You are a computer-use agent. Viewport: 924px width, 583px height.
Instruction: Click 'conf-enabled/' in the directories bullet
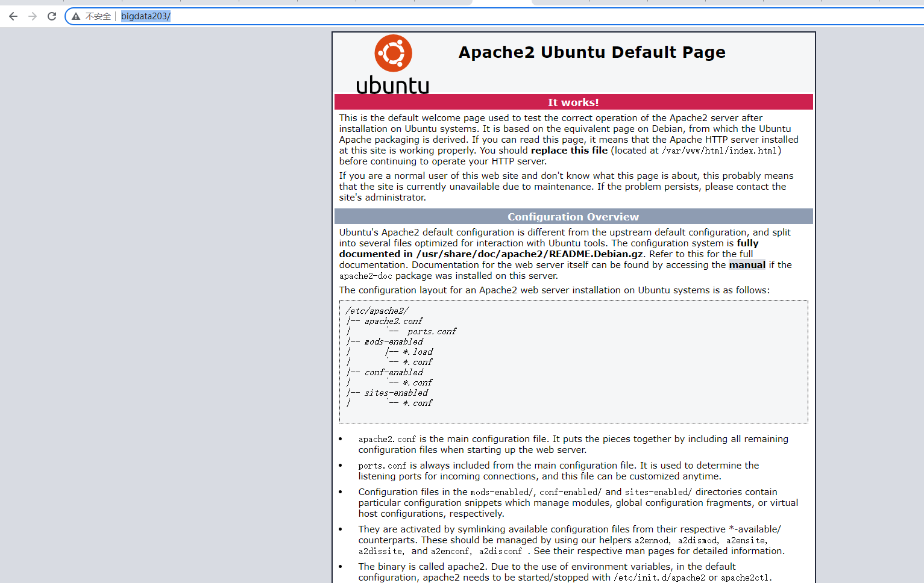570,492
